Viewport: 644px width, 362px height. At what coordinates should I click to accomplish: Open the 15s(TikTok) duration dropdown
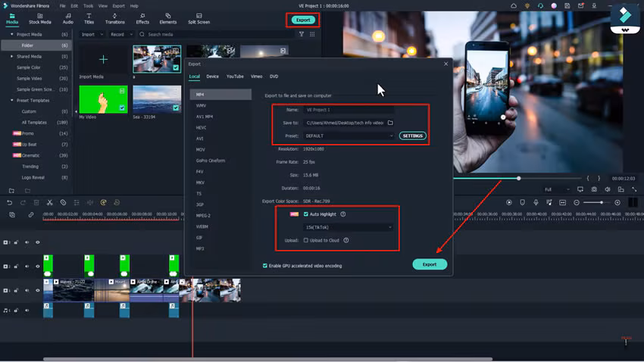349,227
